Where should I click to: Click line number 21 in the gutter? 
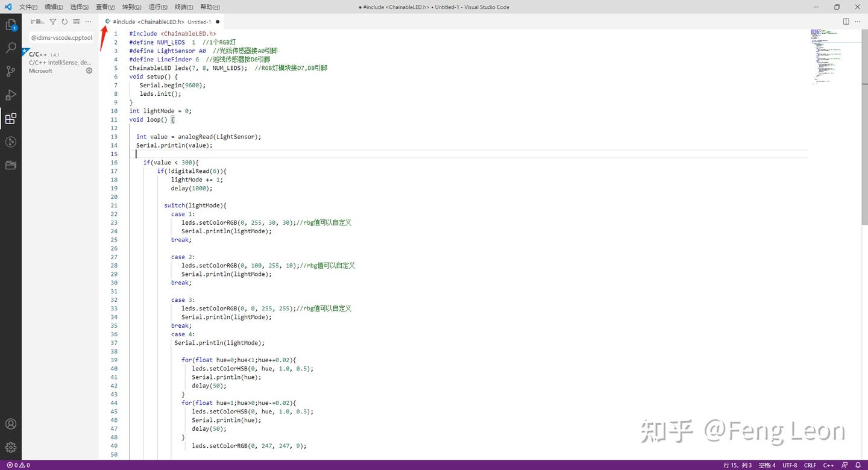pyautogui.click(x=114, y=205)
